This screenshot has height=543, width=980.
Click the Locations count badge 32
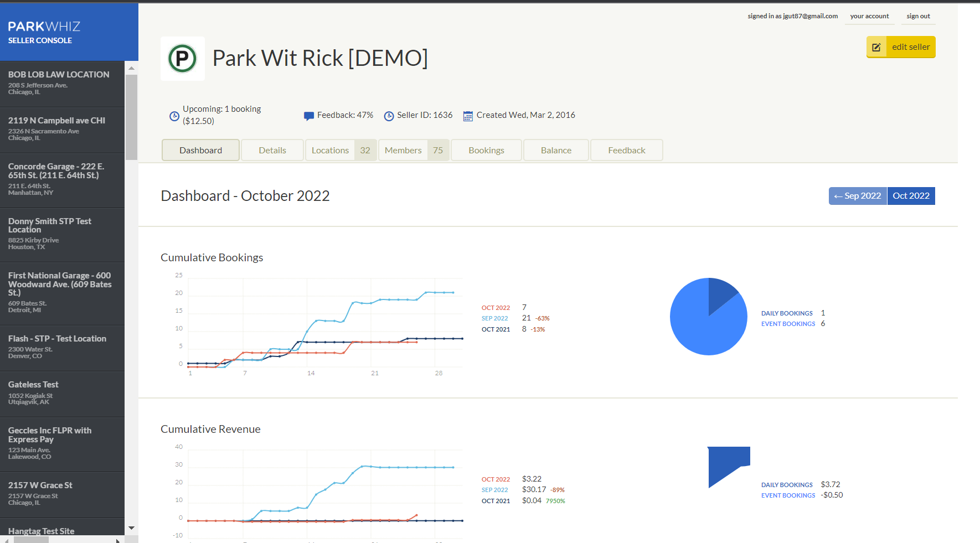[x=365, y=150]
